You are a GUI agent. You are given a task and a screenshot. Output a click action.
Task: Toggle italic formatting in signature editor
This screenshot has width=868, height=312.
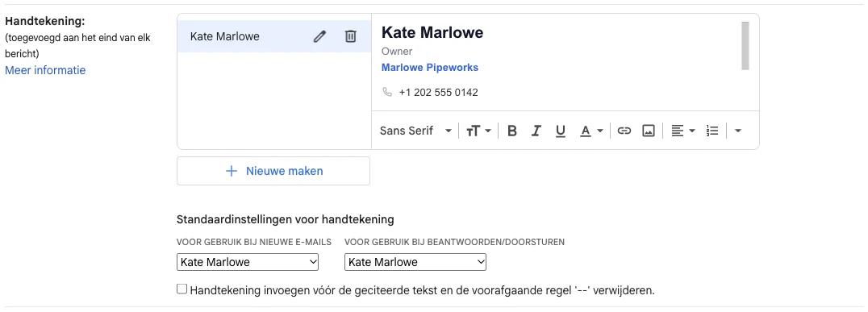tap(536, 131)
